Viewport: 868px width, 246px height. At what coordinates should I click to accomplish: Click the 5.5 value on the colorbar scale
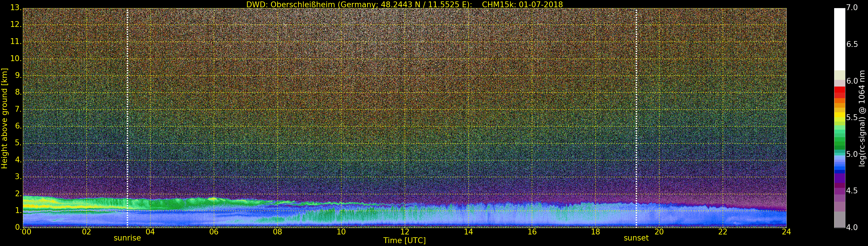[852, 118]
